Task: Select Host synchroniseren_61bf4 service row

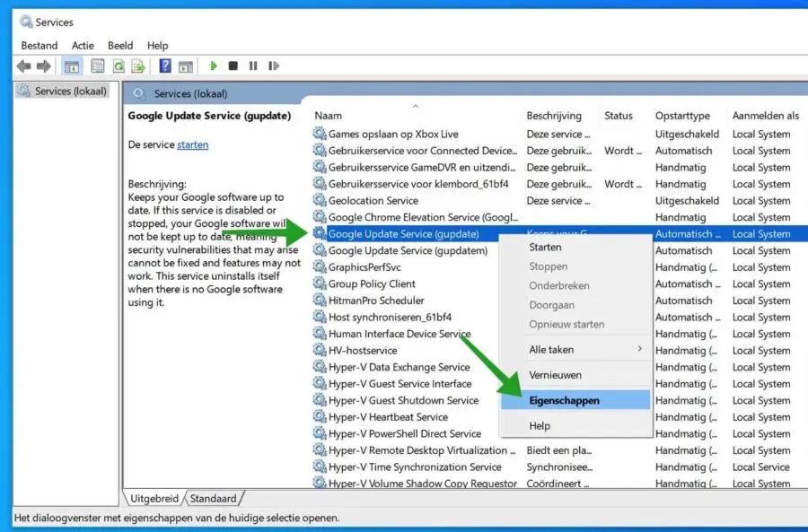Action: click(x=559, y=317)
